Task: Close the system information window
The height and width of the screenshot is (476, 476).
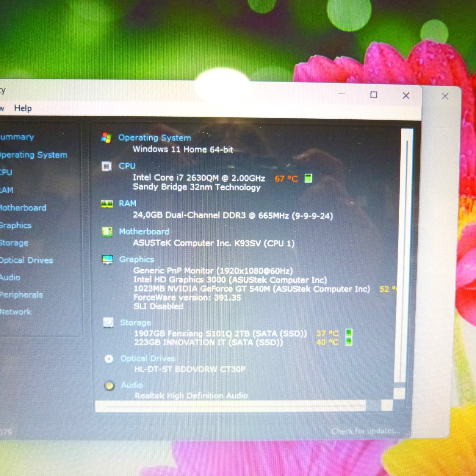Action: (406, 95)
